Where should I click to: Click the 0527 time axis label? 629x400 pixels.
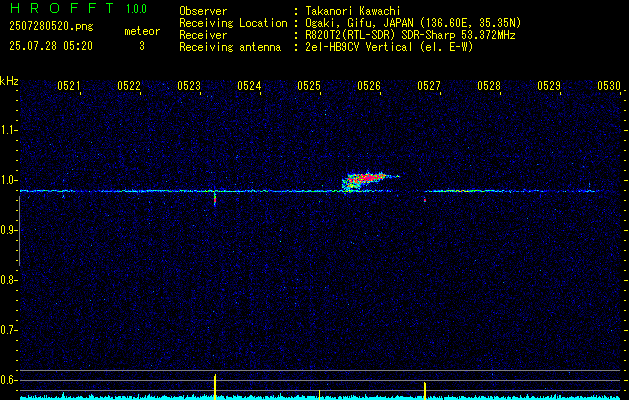point(429,85)
